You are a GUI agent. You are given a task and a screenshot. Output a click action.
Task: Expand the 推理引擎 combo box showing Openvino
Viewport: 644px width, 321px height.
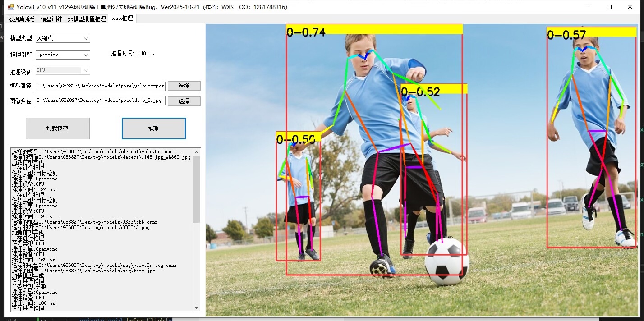[63, 55]
